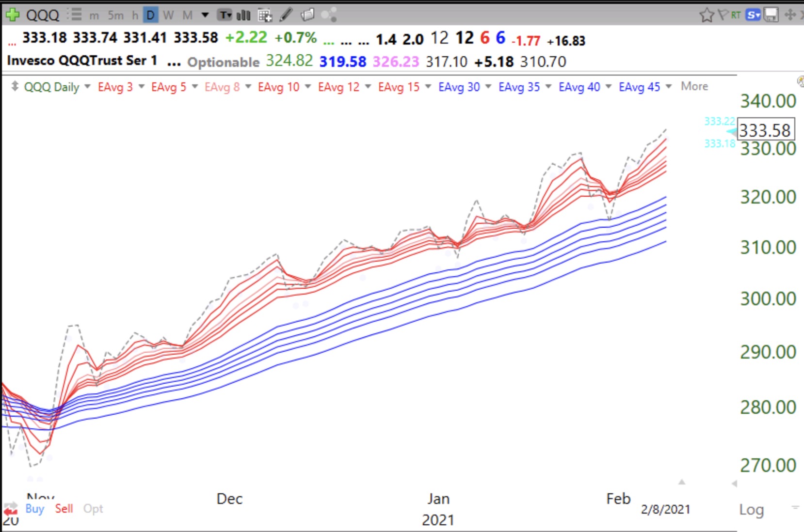Image resolution: width=804 pixels, height=532 pixels.
Task: Click the star favorite icon
Action: point(707,15)
